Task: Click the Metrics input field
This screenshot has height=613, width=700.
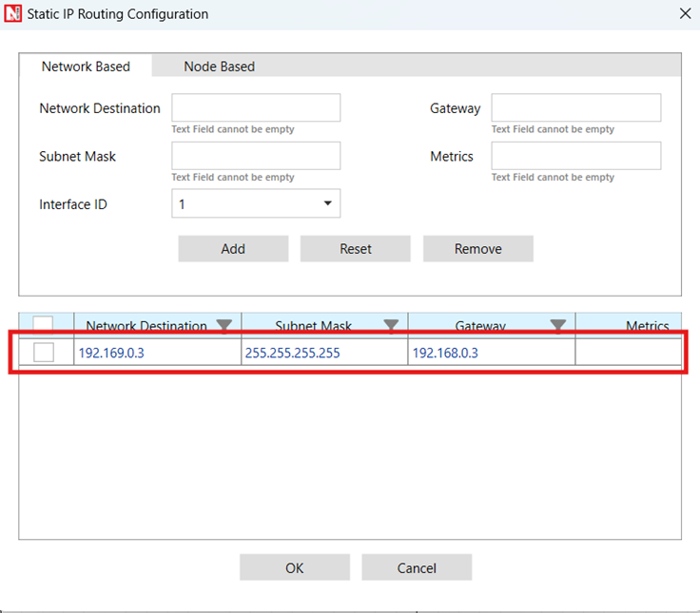Action: tap(575, 156)
